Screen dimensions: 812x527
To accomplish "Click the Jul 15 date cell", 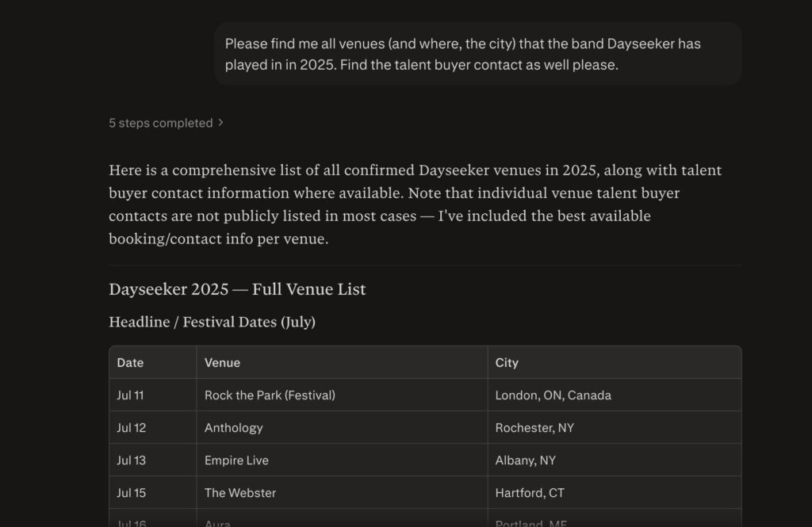I will coord(132,493).
